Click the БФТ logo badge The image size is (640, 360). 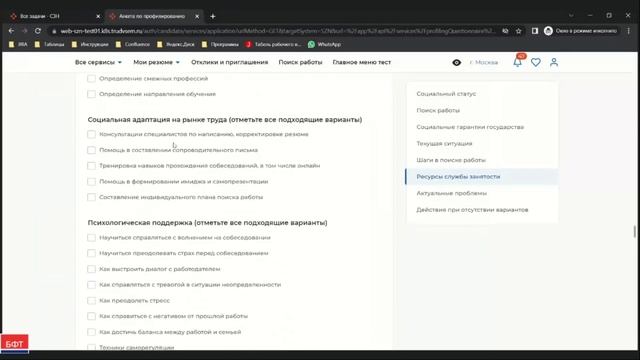tap(15, 344)
